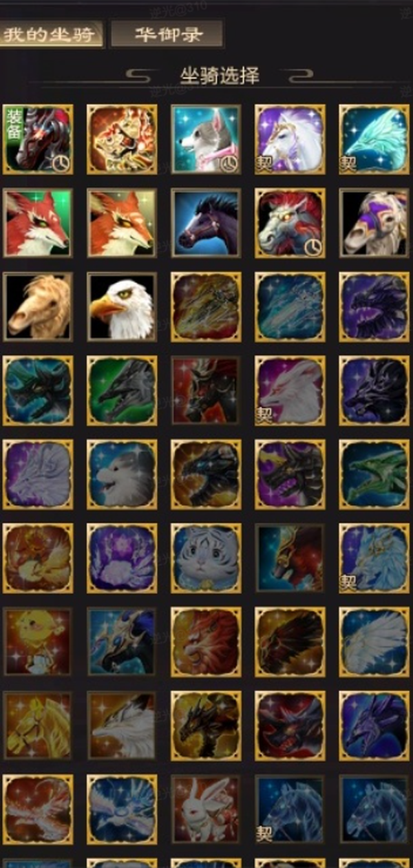Choose the white polar bear mount icon
This screenshot has width=413, height=868.
coord(122,474)
